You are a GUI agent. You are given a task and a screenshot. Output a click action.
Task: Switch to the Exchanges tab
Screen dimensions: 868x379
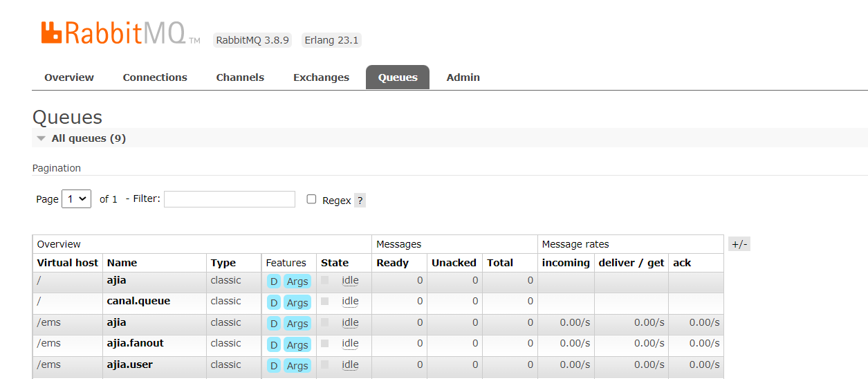pos(321,77)
